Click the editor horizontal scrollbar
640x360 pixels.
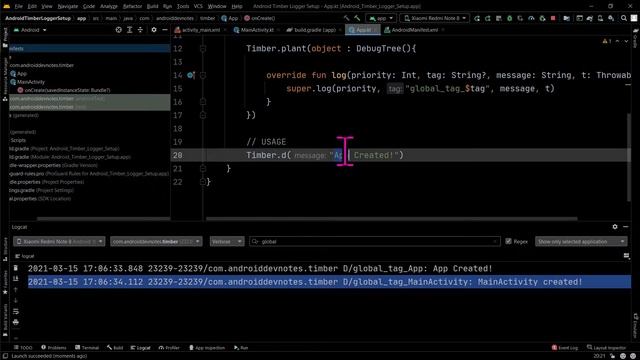[392, 219]
